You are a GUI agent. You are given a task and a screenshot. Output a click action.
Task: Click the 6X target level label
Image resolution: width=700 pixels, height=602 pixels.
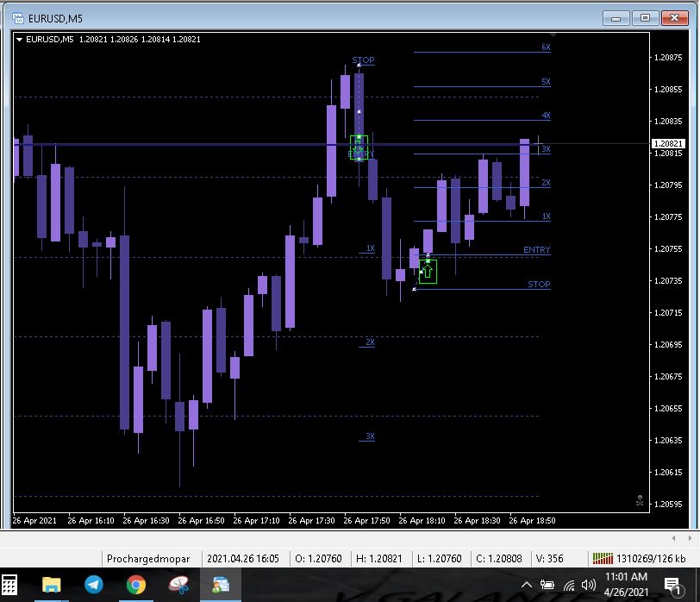(x=546, y=47)
